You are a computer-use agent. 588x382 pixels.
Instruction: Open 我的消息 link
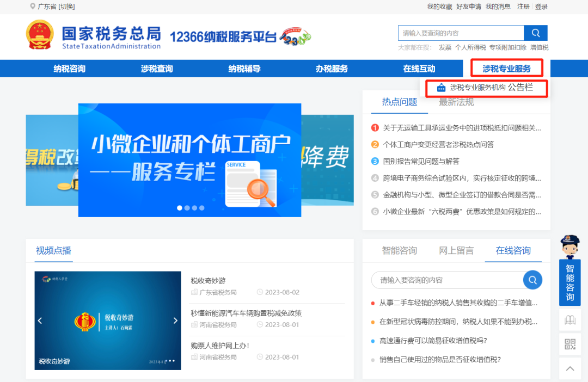pos(498,7)
